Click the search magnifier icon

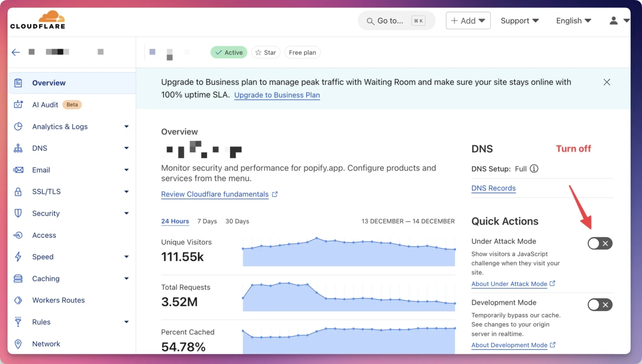370,21
